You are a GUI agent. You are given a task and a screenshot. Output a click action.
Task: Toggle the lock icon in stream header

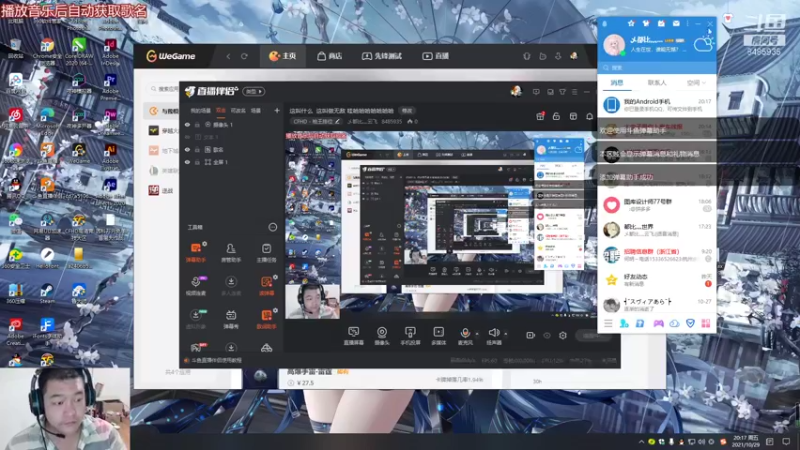point(556,116)
